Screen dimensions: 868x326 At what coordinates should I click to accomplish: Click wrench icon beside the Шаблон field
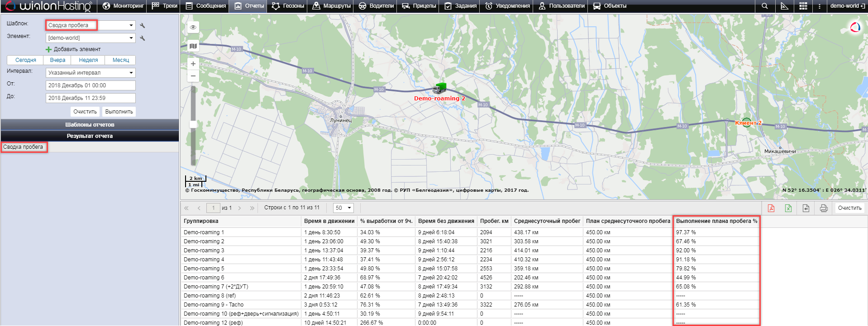coord(143,26)
